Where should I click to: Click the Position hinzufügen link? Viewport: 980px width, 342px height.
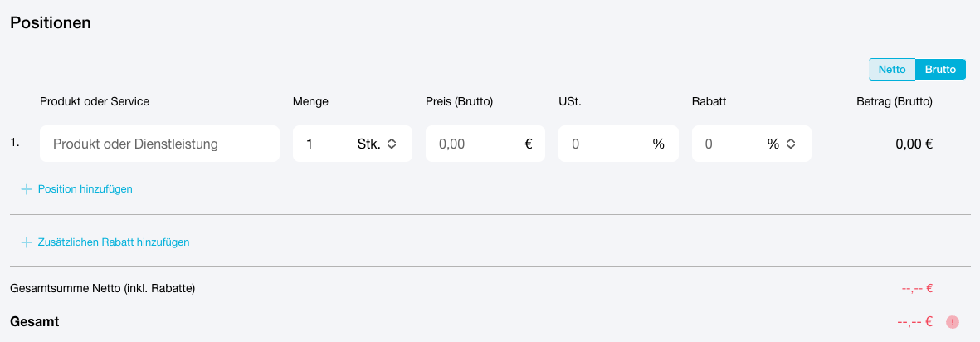tap(85, 188)
